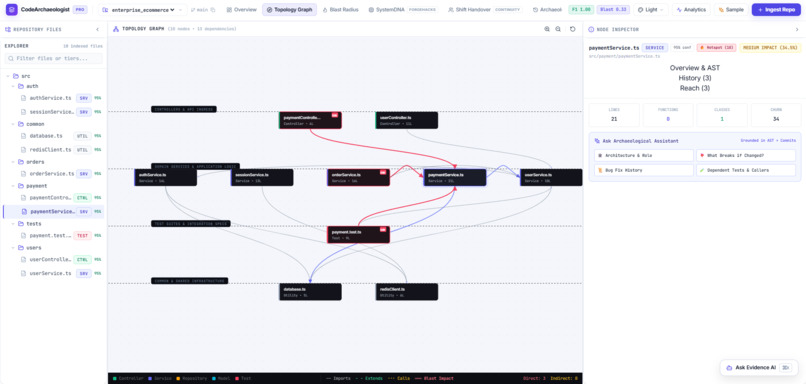
Task: Open the Reach (3) inspector tab
Action: (694, 88)
